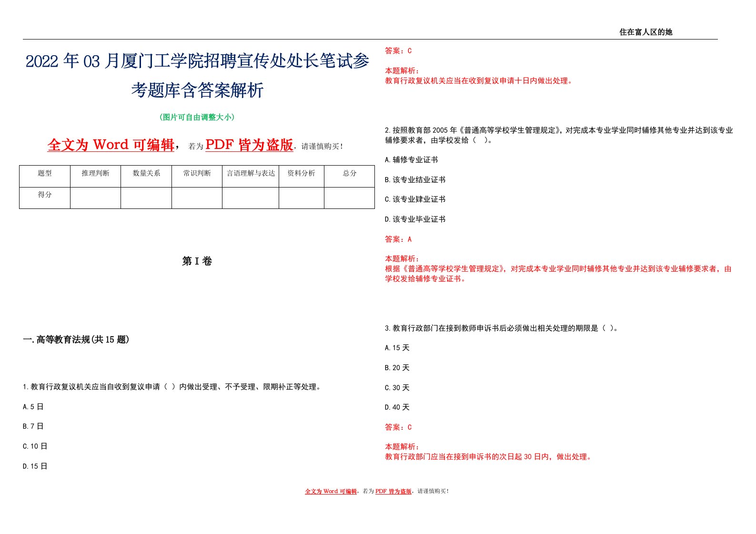Click the document title 2022年03月厦门工学院

pos(197,61)
